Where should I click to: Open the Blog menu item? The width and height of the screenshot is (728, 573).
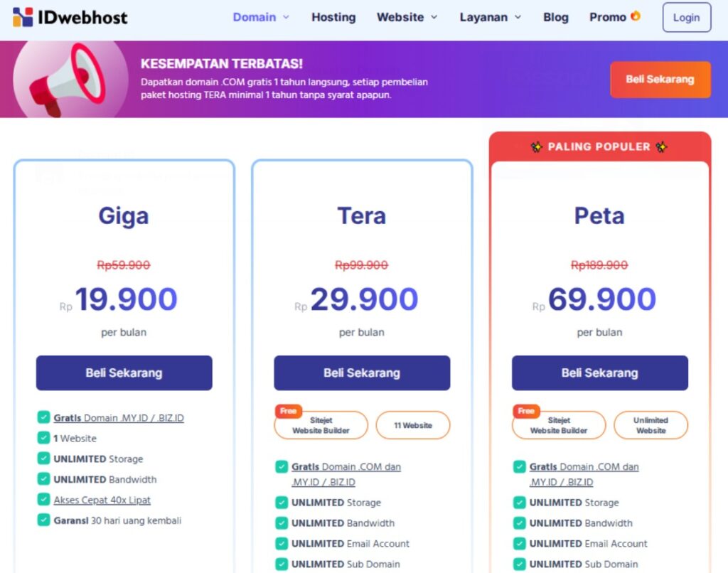click(555, 16)
